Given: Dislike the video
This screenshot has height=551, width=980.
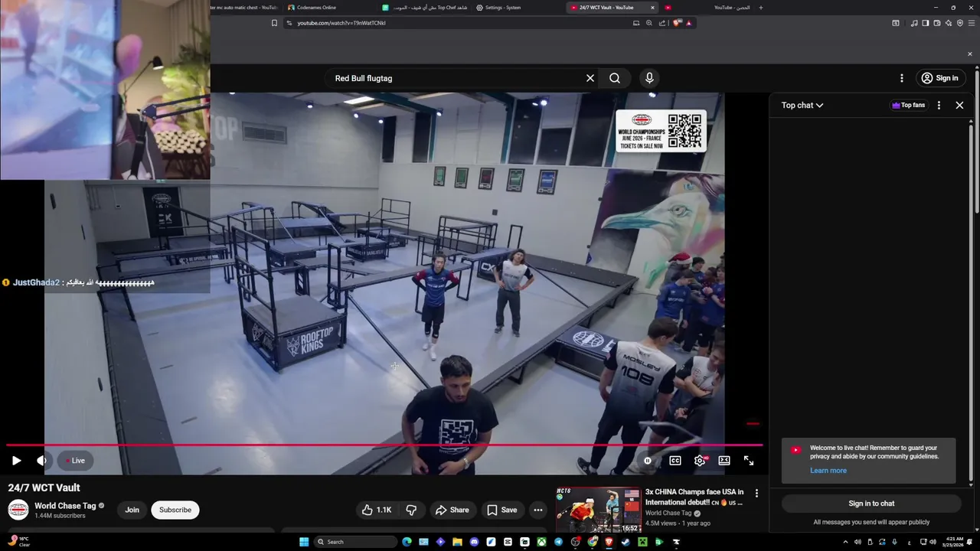Looking at the screenshot, I should point(411,510).
